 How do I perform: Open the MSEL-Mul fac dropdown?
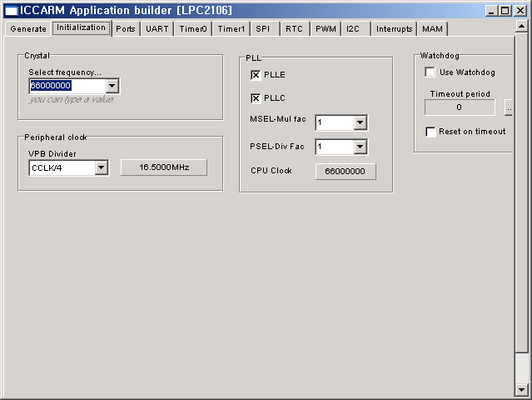click(360, 122)
